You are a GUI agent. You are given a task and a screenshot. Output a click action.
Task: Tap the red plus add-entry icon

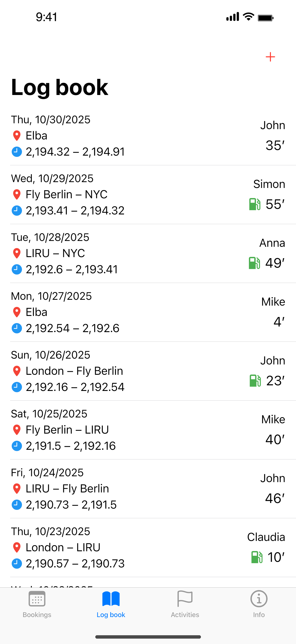click(x=270, y=57)
